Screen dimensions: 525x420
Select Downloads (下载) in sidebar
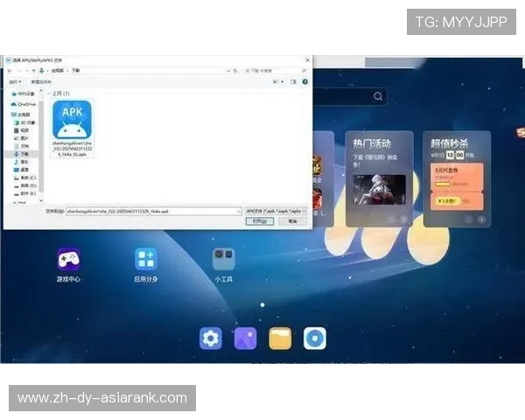point(21,154)
